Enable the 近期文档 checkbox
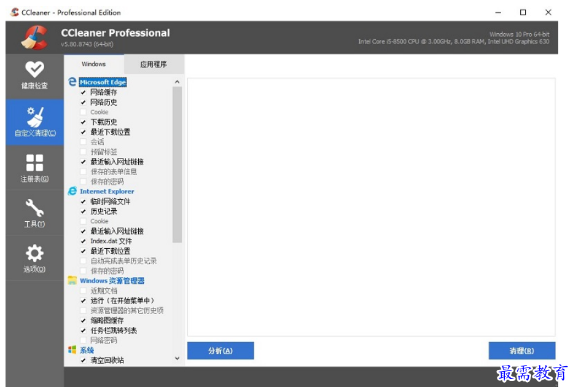Image resolution: width=573 pixels, height=392 pixels. pyautogui.click(x=84, y=291)
